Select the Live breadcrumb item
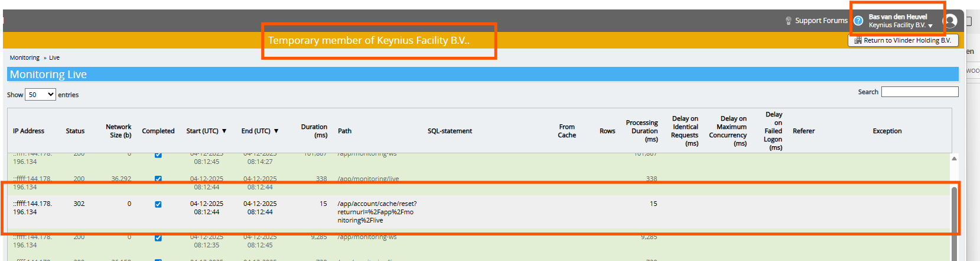 click(x=54, y=58)
